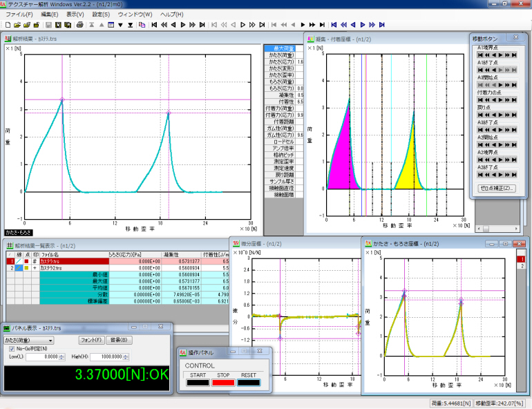Open the かたさ(荷重) dropdown in panel display
532x409 pixels.
pos(50,340)
